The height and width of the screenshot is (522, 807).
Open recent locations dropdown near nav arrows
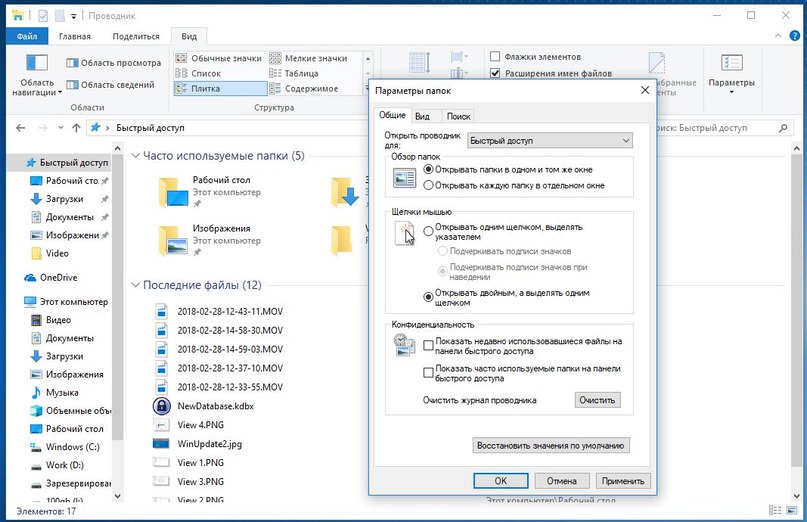(x=60, y=128)
